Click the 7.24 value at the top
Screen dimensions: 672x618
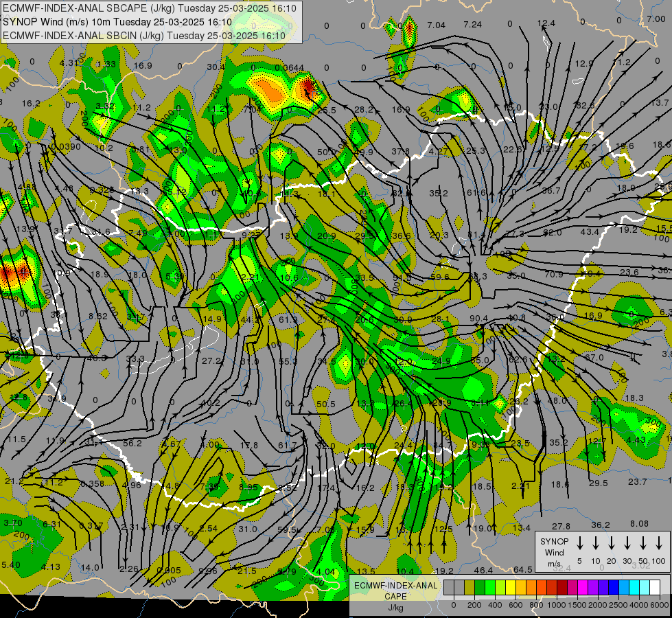click(472, 25)
